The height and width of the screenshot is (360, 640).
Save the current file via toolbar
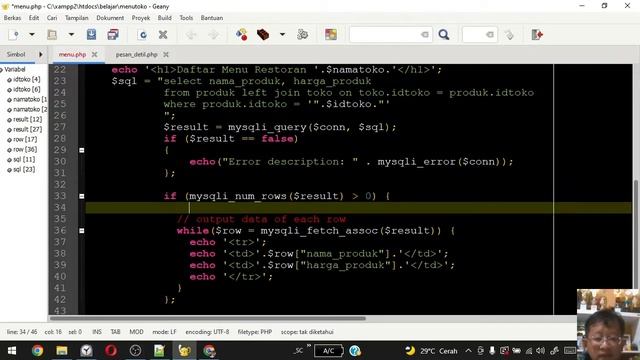pyautogui.click(x=91, y=35)
